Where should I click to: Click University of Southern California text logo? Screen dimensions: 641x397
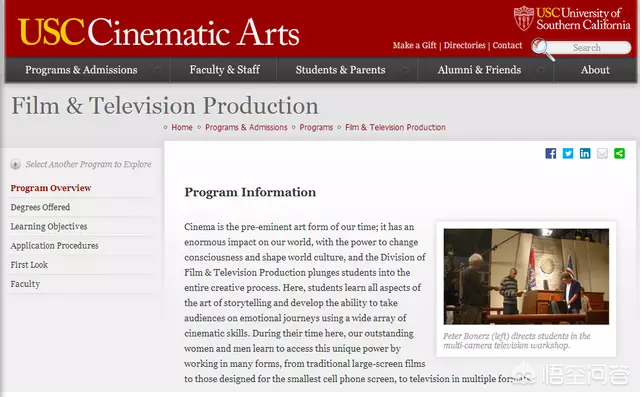tap(583, 19)
